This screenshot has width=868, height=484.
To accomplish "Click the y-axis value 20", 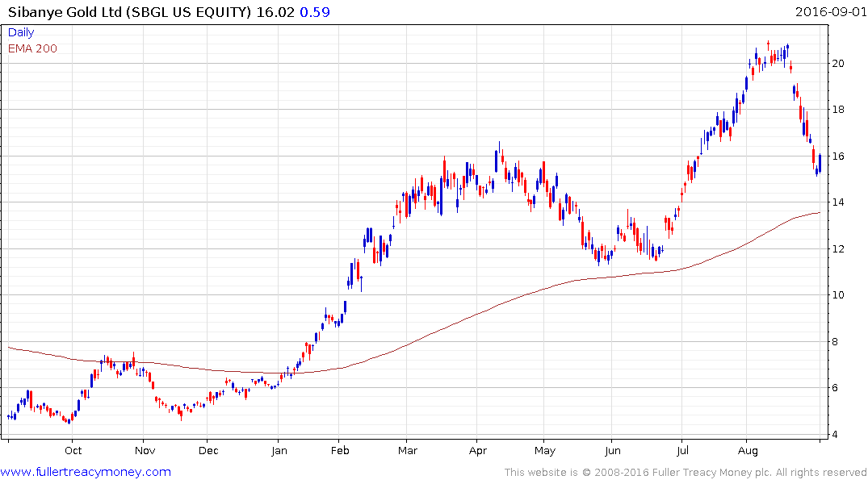I will pyautogui.click(x=838, y=64).
